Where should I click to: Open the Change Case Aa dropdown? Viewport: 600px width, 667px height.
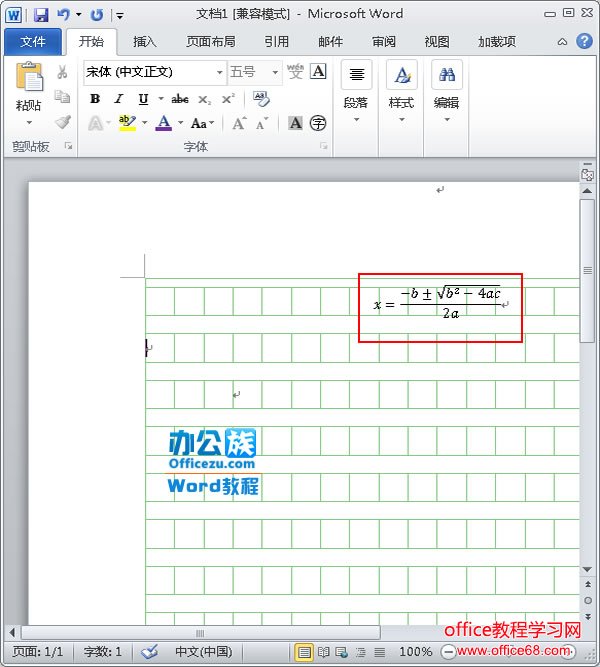202,123
